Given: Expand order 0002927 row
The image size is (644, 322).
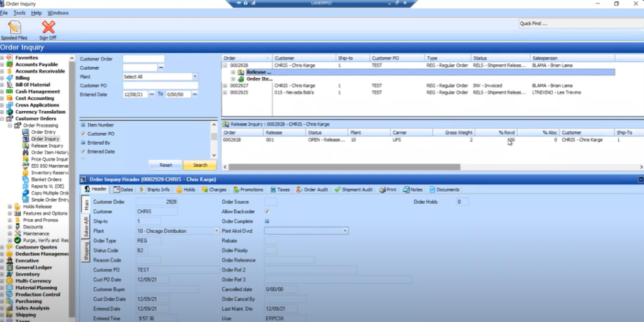Looking at the screenshot, I should (225, 86).
